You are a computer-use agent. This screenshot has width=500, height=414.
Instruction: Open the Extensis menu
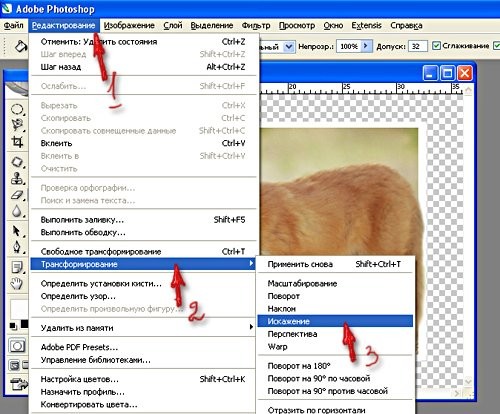[366, 25]
